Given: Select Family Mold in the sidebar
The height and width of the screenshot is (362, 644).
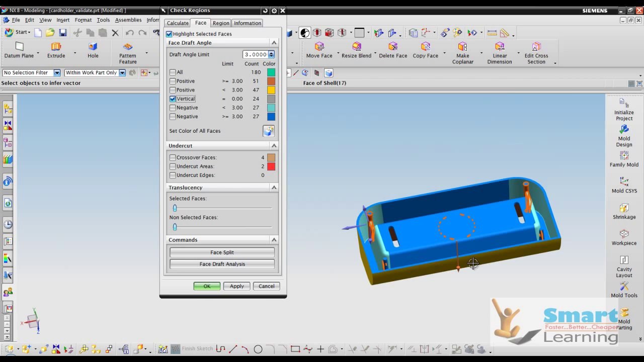Looking at the screenshot, I should pos(624,159).
